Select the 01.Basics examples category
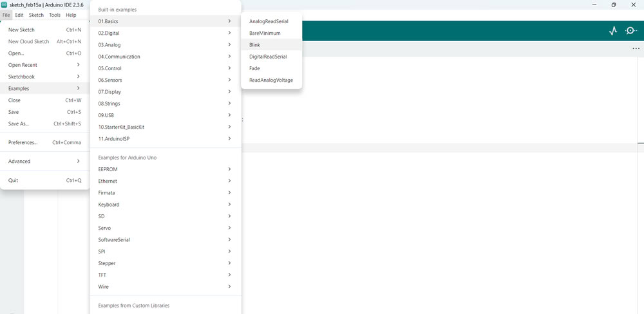This screenshot has height=314, width=644. (x=166, y=21)
